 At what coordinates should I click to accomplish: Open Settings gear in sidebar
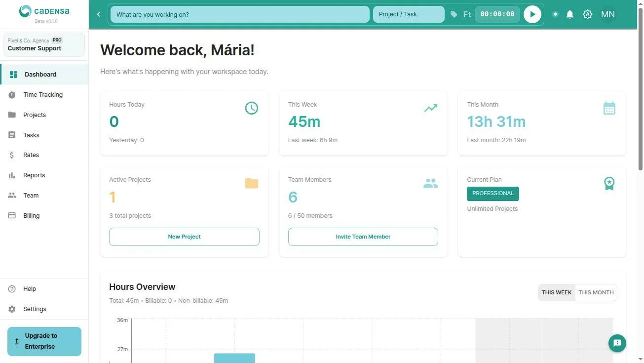pos(12,309)
